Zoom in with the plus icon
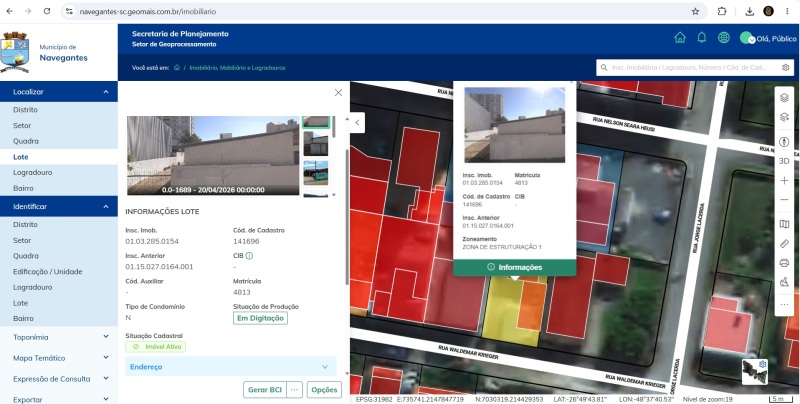The width and height of the screenshot is (800, 404). [x=784, y=181]
